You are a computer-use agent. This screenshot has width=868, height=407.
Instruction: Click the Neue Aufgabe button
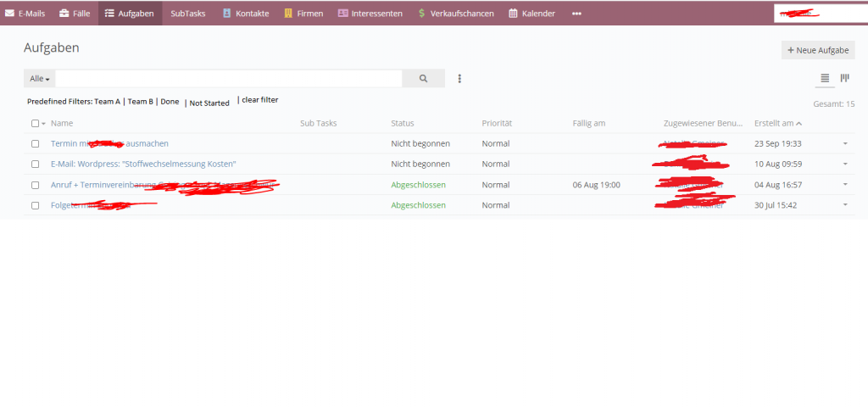point(818,50)
